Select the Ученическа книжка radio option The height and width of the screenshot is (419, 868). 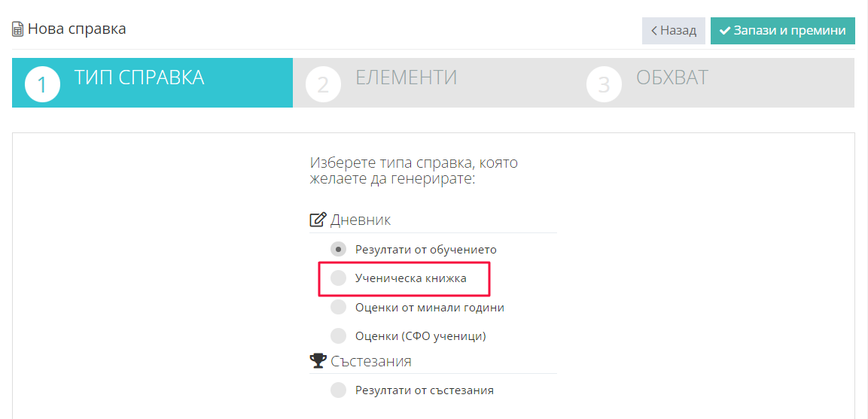coord(338,278)
